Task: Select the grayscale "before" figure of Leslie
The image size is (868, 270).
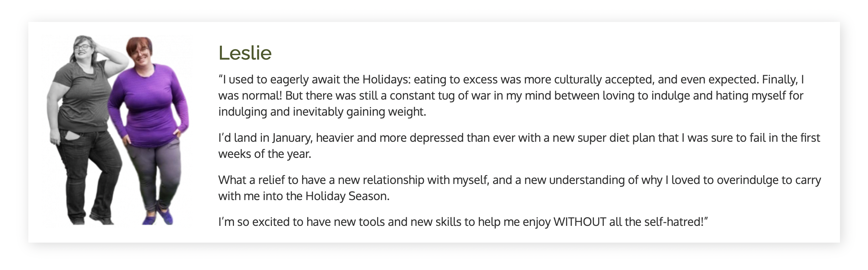Action: (88, 130)
